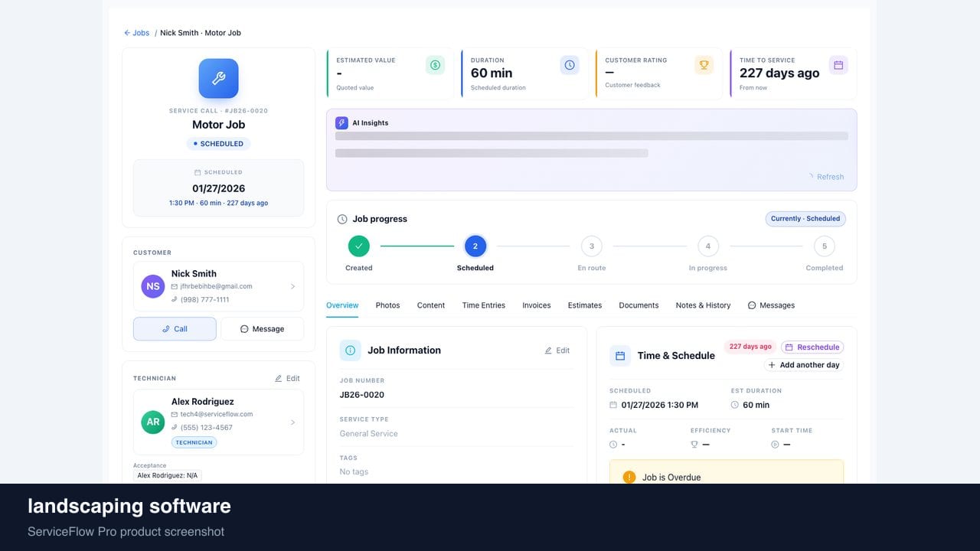Click the Scheduled status pill under Motor Job
The image size is (980, 551).
point(218,144)
